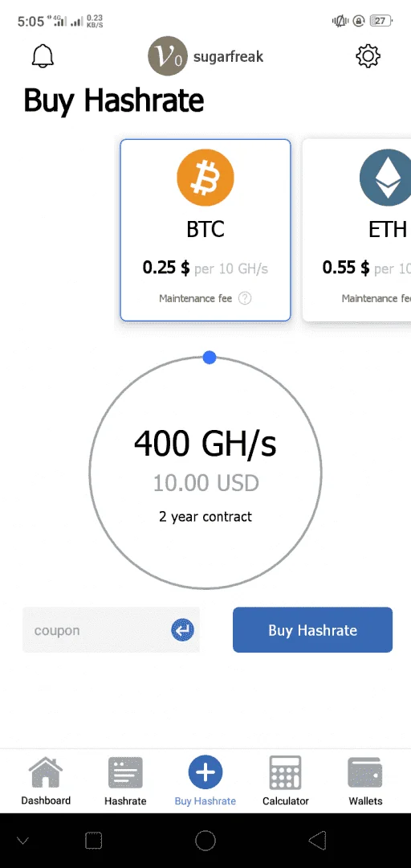The width and height of the screenshot is (411, 868).
Task: Click the blue Buy Hashrate button
Action: (x=312, y=630)
